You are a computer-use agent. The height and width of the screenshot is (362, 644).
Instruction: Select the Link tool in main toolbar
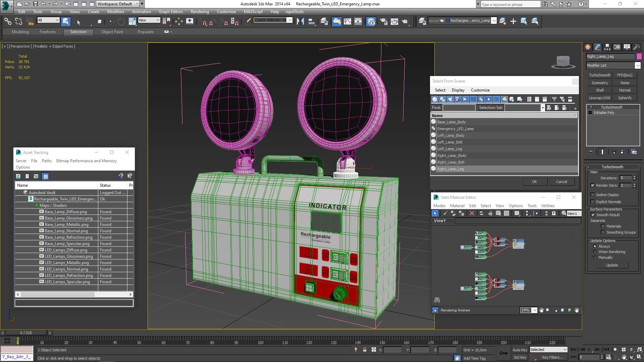7,21
